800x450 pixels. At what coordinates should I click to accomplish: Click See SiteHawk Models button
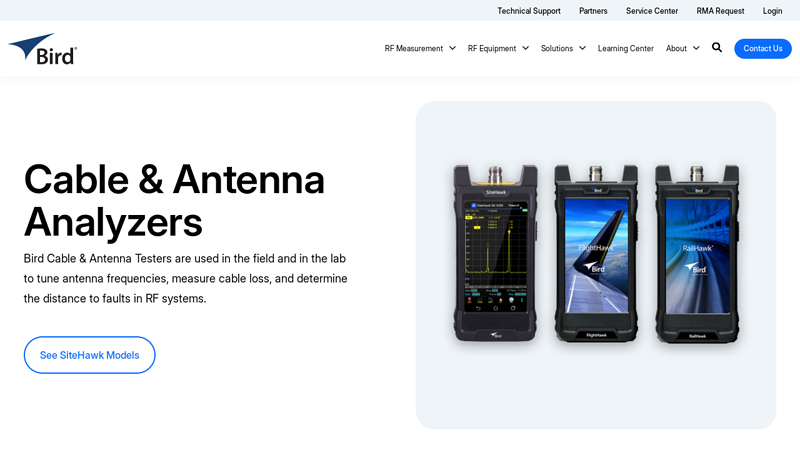[89, 355]
